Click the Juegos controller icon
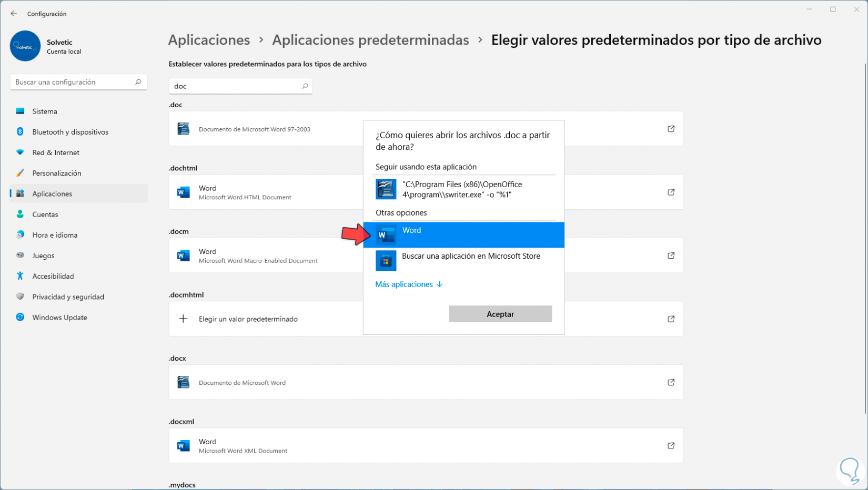This screenshot has width=868, height=490. tap(20, 256)
